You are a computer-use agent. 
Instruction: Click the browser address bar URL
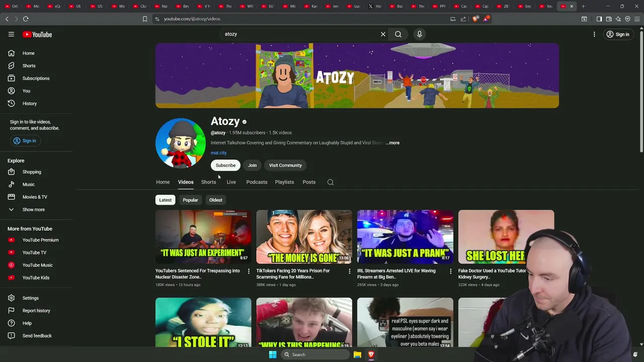pyautogui.click(x=192, y=19)
